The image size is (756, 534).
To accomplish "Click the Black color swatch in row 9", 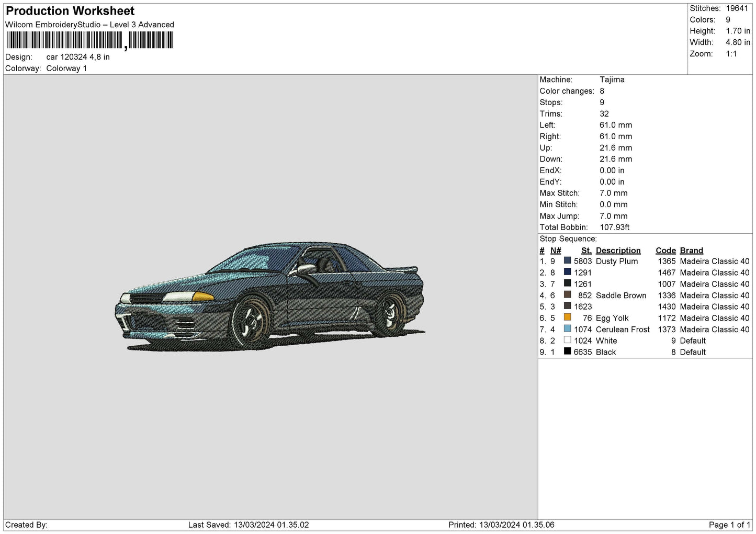I will tap(567, 351).
